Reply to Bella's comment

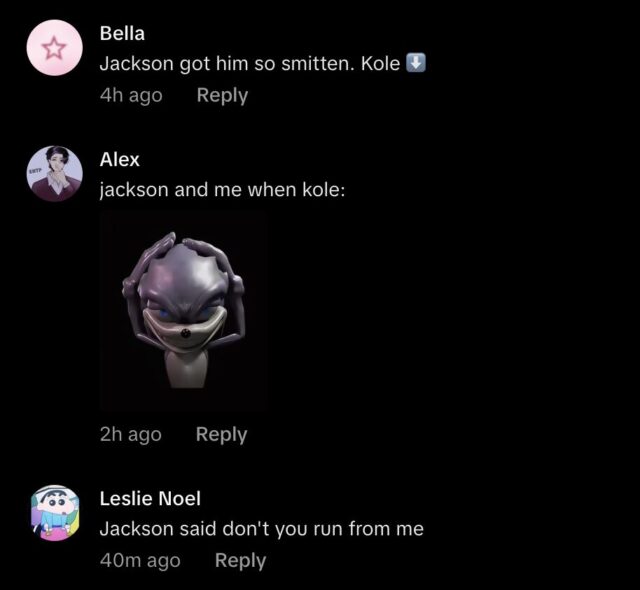tap(222, 95)
